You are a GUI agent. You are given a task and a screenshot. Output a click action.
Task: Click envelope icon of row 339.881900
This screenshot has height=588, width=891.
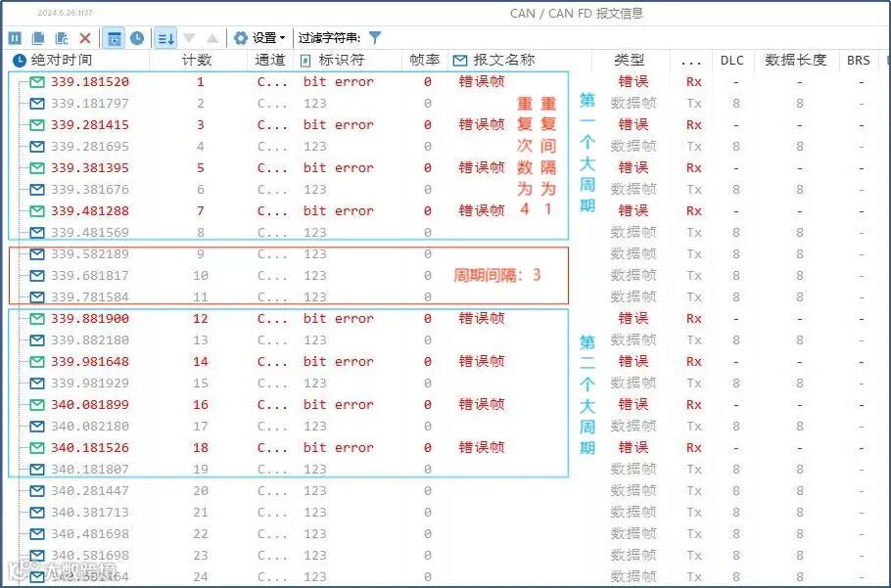[x=37, y=318]
